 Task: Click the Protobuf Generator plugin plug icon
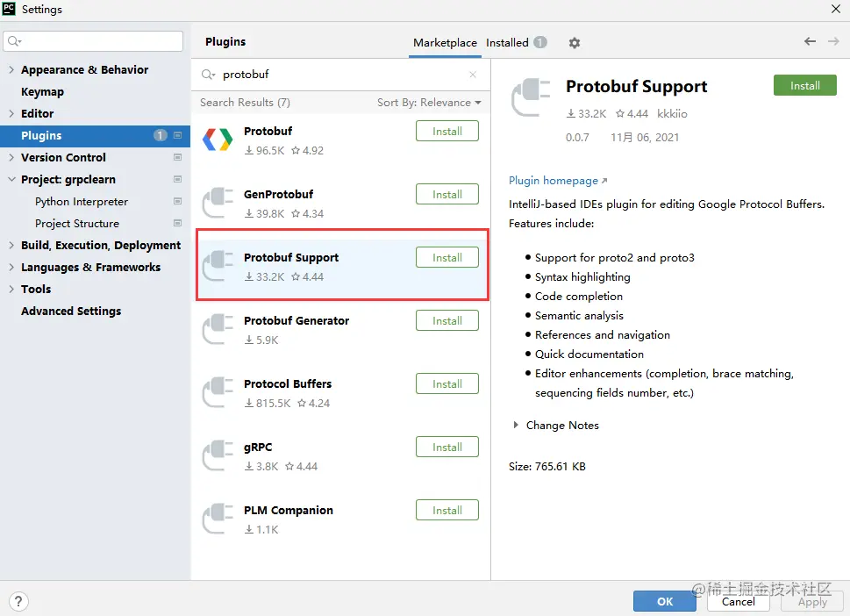(218, 329)
